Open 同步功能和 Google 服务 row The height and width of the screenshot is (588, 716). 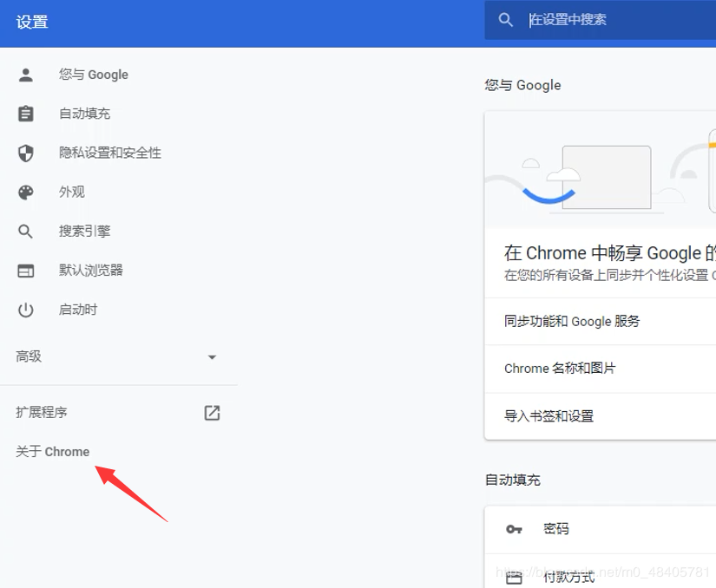coord(600,321)
